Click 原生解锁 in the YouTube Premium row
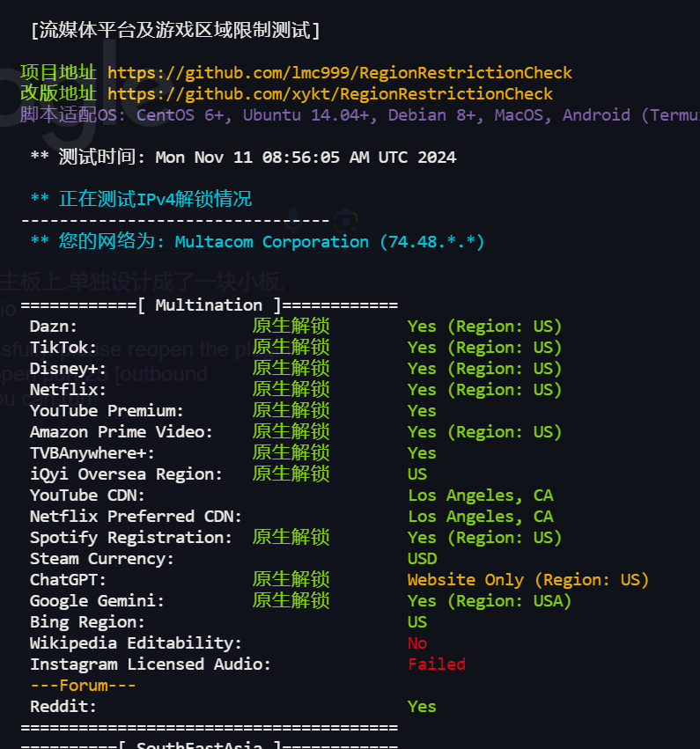 [291, 410]
